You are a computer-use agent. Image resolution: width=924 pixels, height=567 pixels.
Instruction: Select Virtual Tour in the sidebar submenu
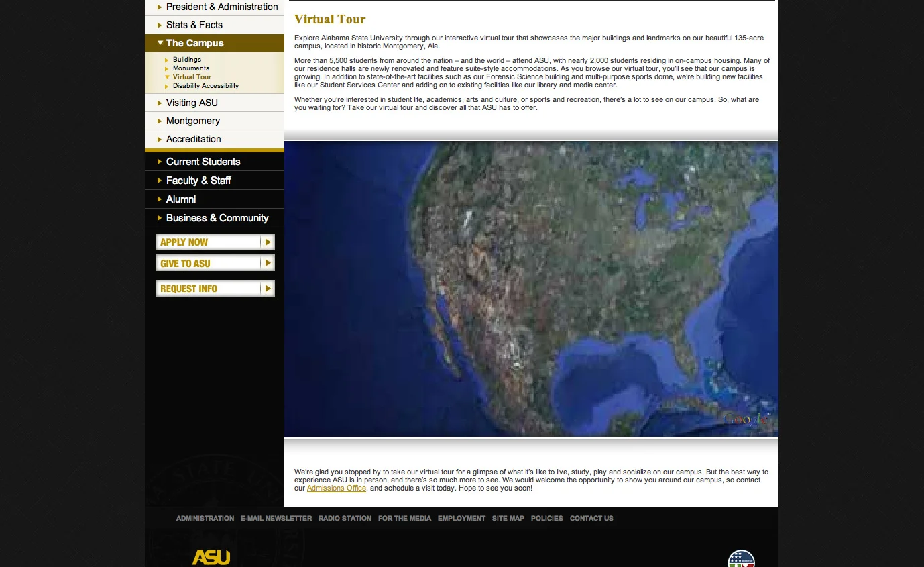(192, 77)
